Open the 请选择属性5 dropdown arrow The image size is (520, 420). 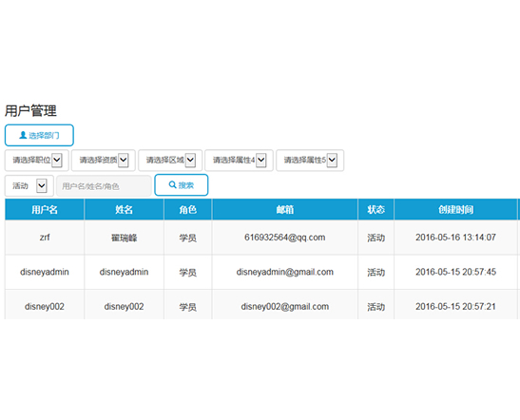tap(332, 161)
